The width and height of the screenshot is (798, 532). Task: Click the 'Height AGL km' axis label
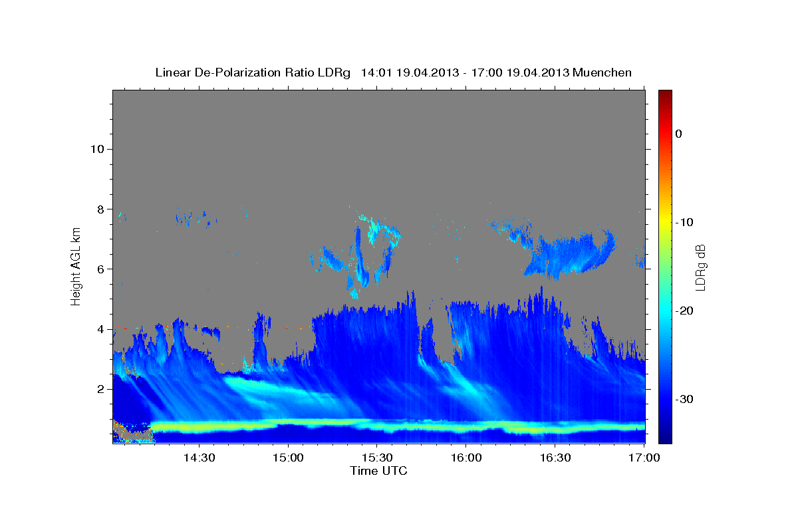pos(76,267)
